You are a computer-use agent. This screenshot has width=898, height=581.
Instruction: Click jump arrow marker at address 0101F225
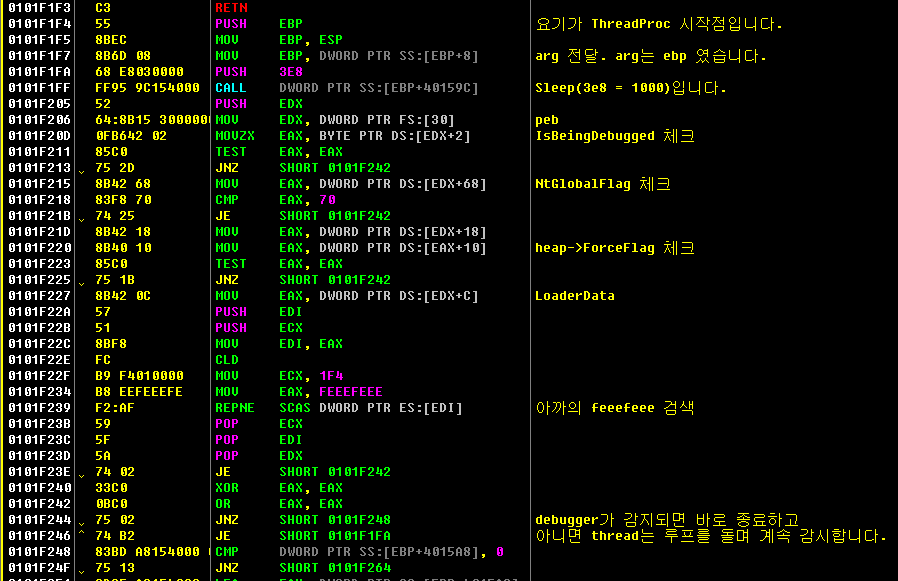(81, 283)
